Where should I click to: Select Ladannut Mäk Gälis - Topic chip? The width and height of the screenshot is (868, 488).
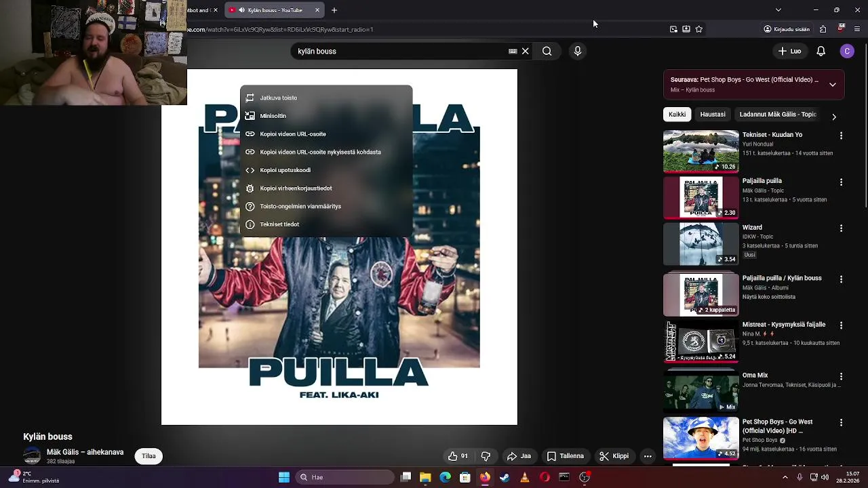[x=778, y=115]
